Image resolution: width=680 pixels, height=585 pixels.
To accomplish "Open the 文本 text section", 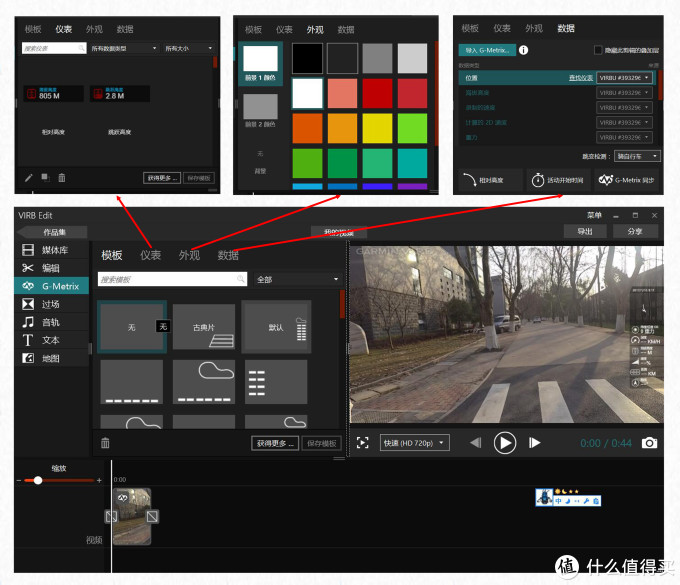I will tap(52, 340).
